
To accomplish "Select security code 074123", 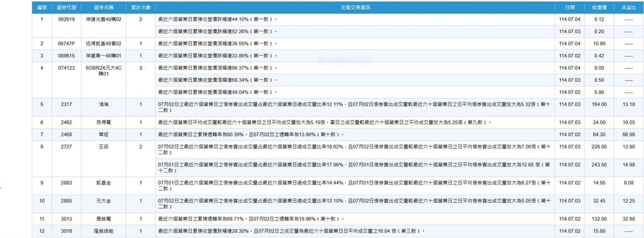I will coord(66,68).
